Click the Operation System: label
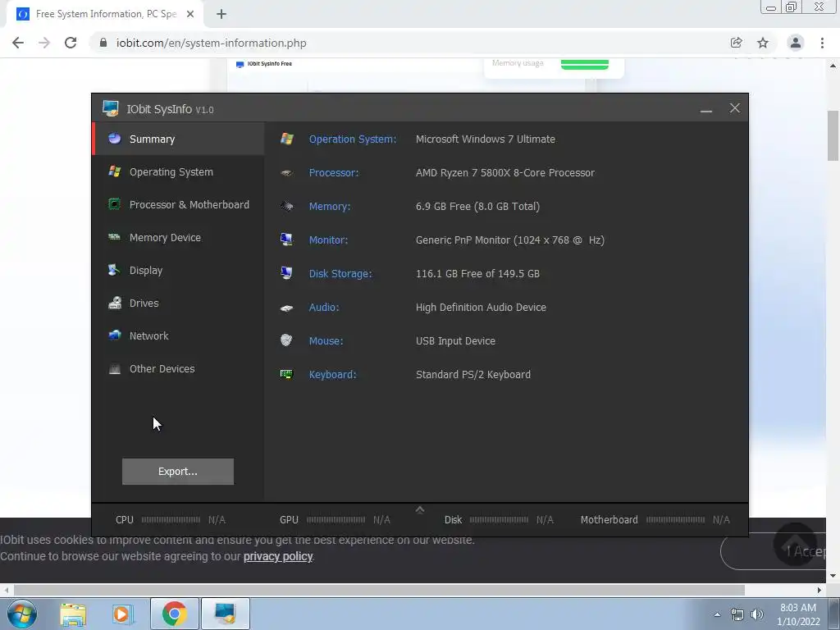Screen dimensions: 840x630 click(x=353, y=139)
